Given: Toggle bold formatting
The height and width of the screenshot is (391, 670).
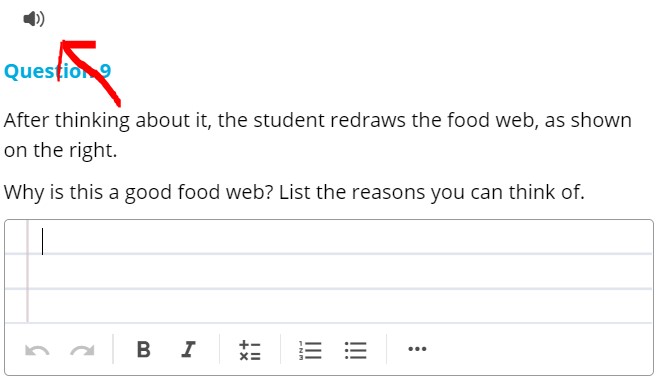Looking at the screenshot, I should pyautogui.click(x=144, y=349).
